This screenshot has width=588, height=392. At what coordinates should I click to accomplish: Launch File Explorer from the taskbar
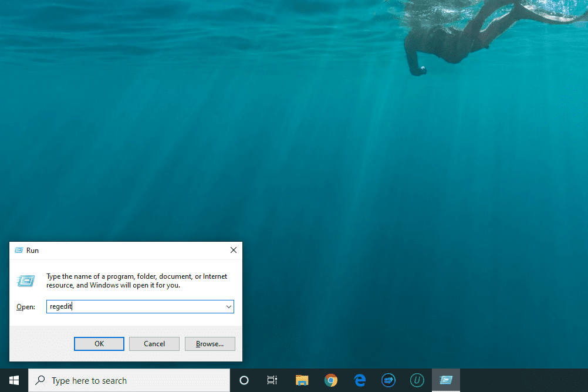click(302, 380)
